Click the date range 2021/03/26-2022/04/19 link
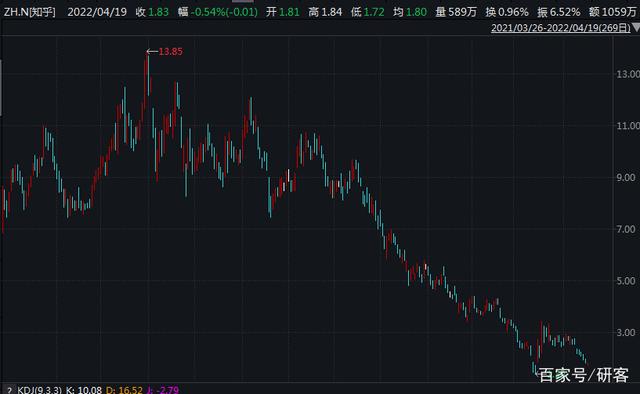Screen dimensions: 640x394 coord(560,28)
